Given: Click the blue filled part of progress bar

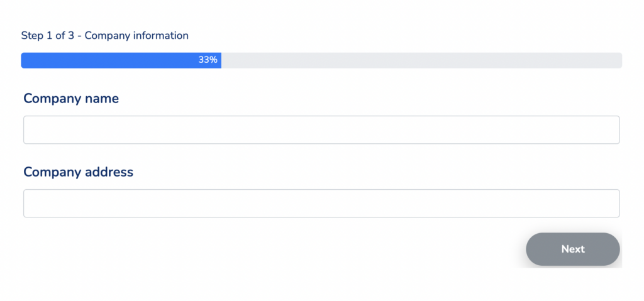Looking at the screenshot, I should pyautogui.click(x=121, y=60).
